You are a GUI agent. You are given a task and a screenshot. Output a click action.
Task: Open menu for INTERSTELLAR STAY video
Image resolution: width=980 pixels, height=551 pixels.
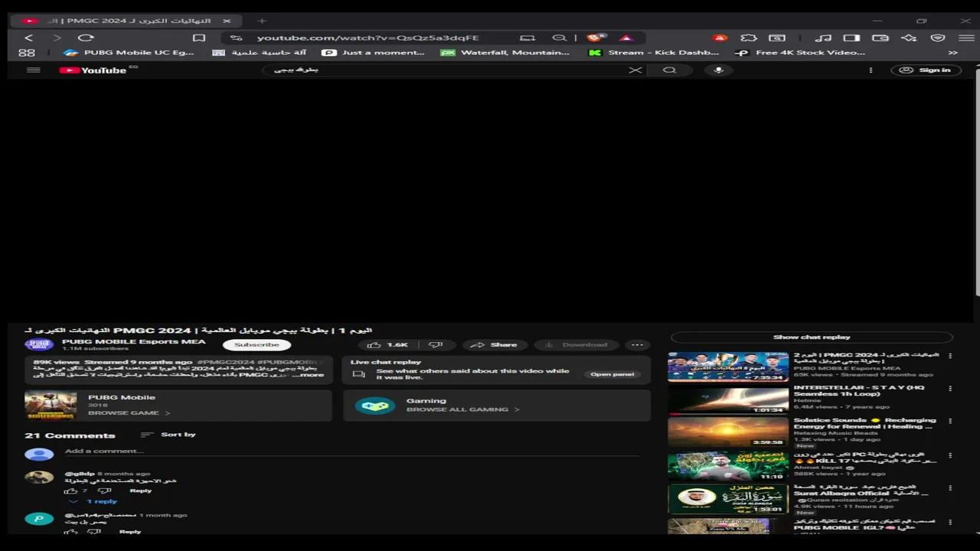pos(950,389)
